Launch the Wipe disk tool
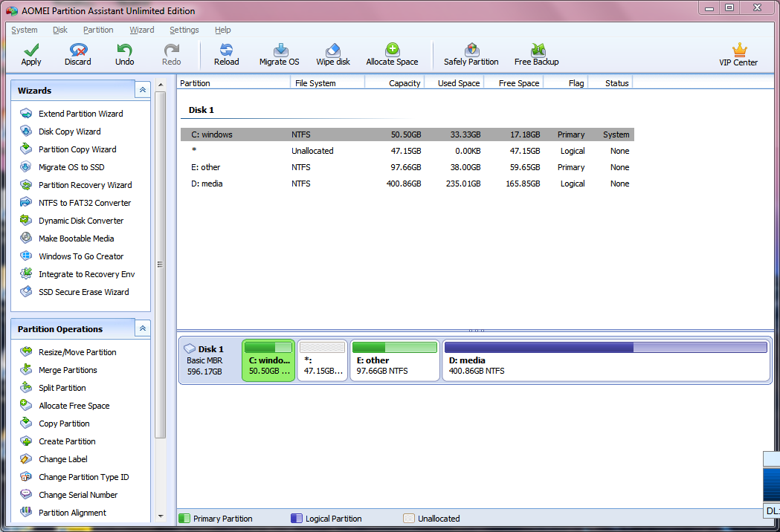The image size is (780, 532). point(333,54)
